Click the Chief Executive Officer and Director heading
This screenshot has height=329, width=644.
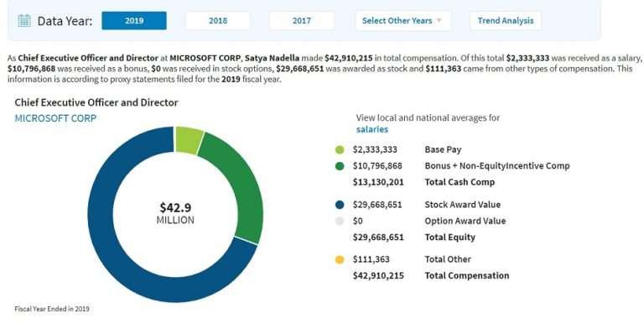pos(96,102)
